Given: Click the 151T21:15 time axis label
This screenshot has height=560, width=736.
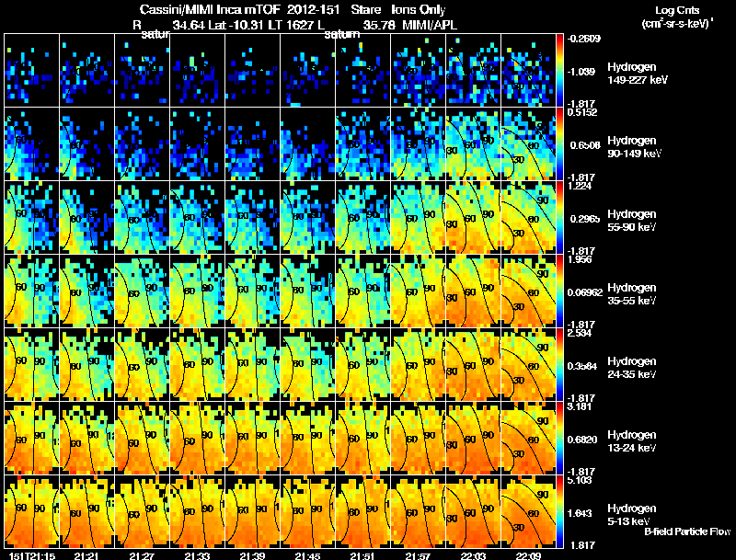Looking at the screenshot, I should pos(32,555).
